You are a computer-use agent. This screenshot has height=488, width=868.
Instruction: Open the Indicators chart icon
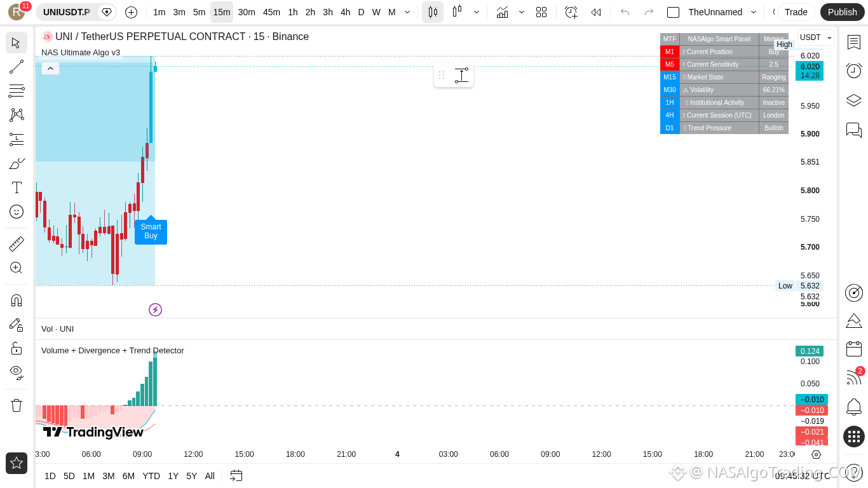502,12
